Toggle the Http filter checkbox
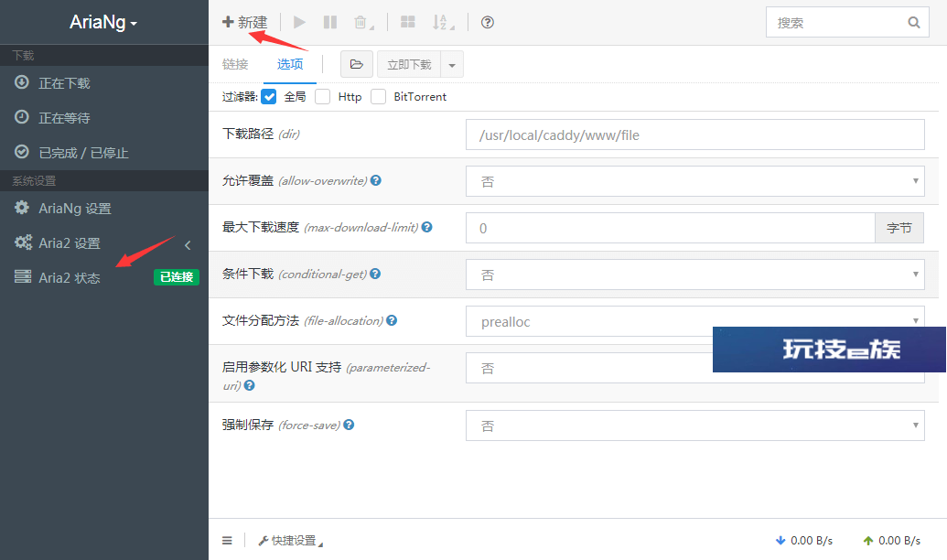Screen dimensions: 947x560 (x=322, y=97)
